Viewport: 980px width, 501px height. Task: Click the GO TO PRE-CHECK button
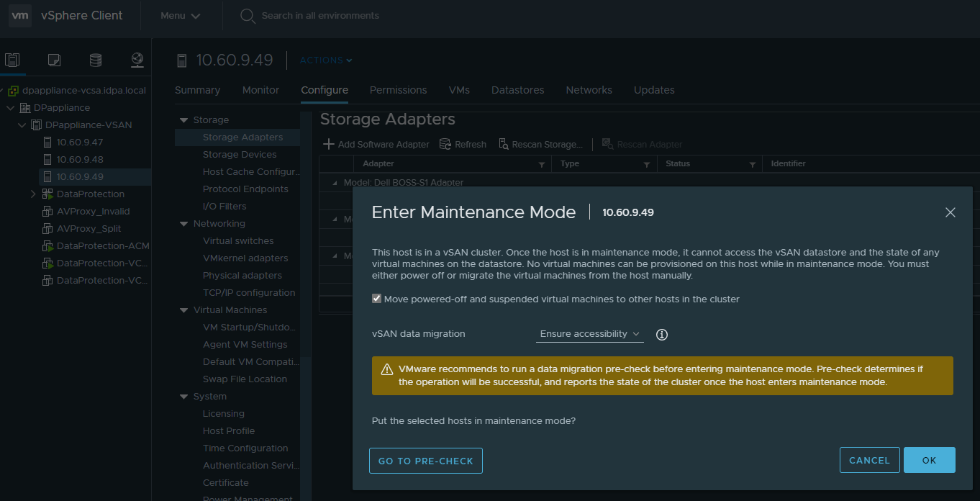425,460
